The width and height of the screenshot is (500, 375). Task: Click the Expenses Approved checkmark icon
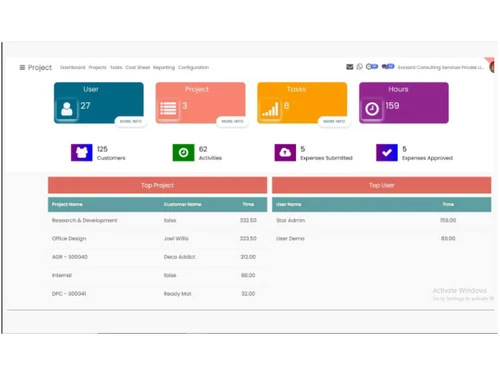[x=387, y=153]
